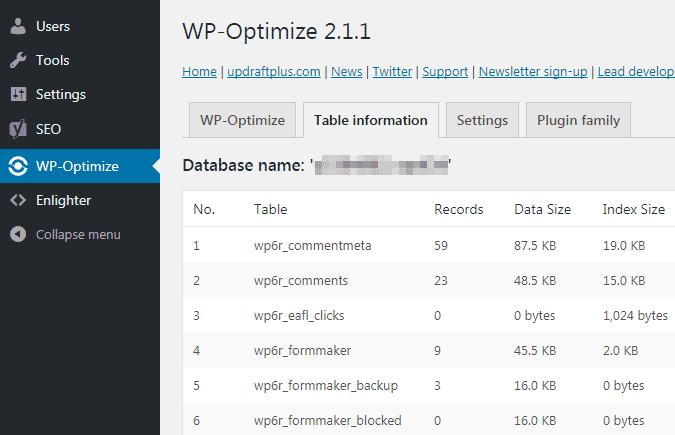Click the Collapse menu arrow icon
Image resolution: width=675 pixels, height=435 pixels.
(18, 234)
